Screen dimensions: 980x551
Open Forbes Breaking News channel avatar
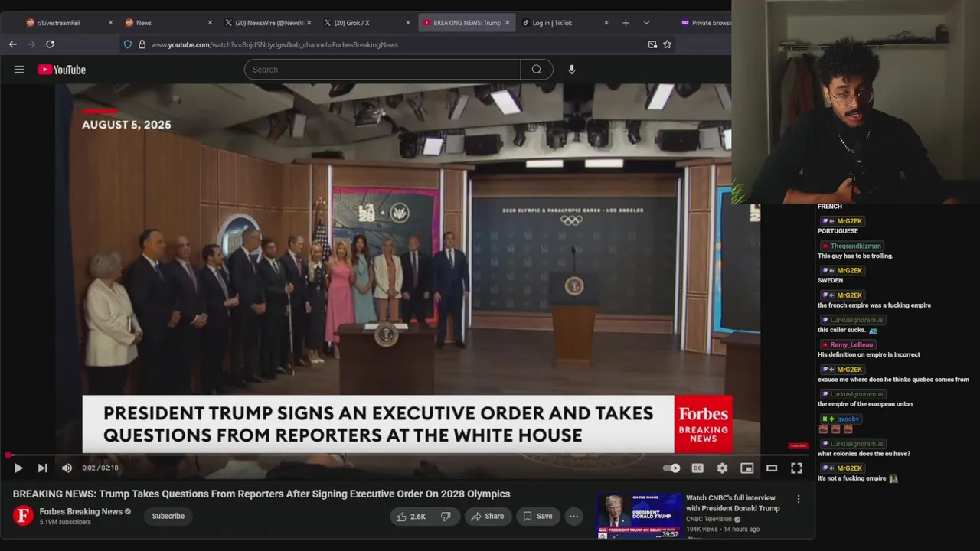pos(23,516)
